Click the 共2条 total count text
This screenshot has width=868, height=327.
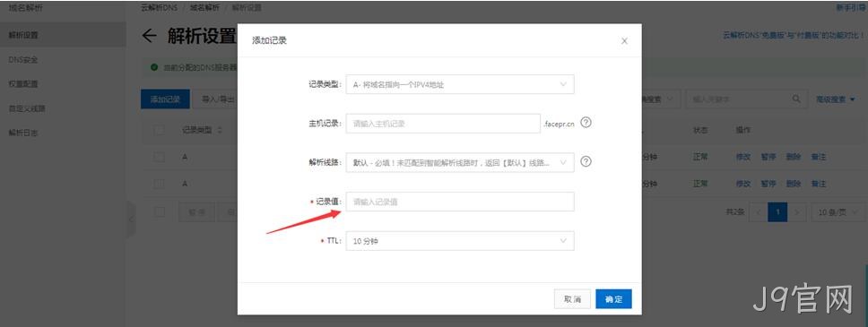[x=734, y=212]
